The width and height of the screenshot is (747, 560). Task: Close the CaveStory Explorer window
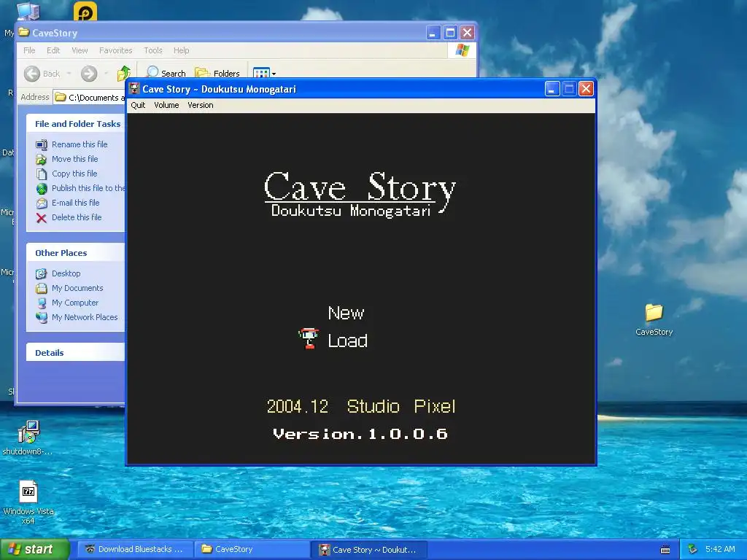pos(467,33)
